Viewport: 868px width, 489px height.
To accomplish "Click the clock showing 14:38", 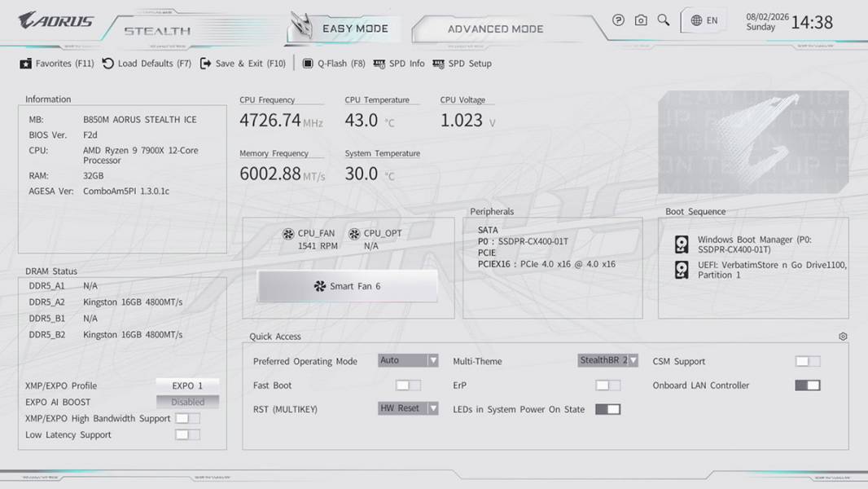I will [x=812, y=22].
